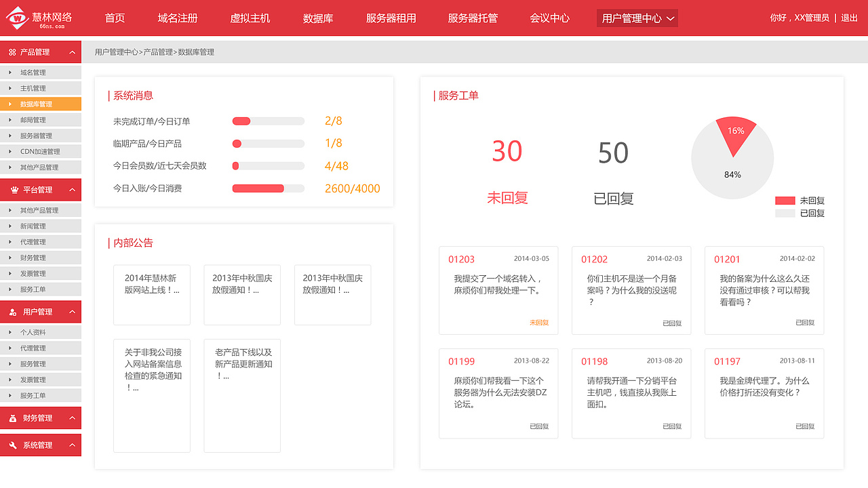Open the 用户管理中心 dropdown menu
Viewport: 868px width, 488px height.
pos(636,18)
